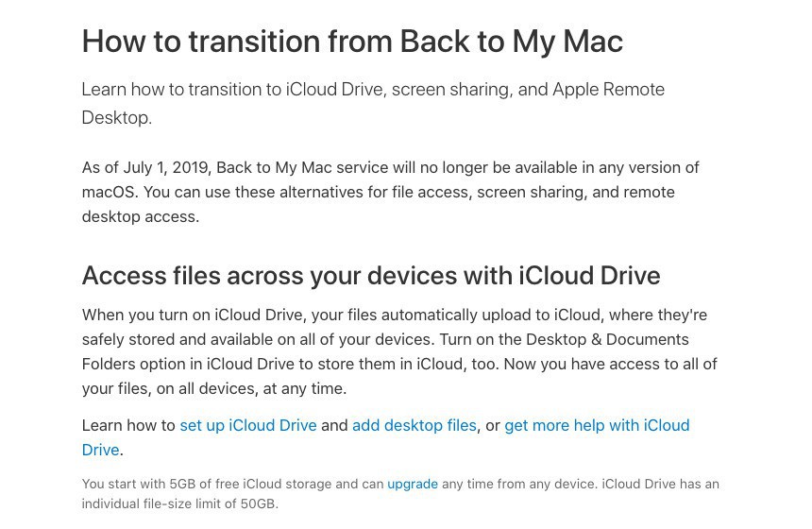Click the paragraph starting "When you turn on iCloud Drive"
This screenshot has height=529, width=812.
click(x=398, y=351)
